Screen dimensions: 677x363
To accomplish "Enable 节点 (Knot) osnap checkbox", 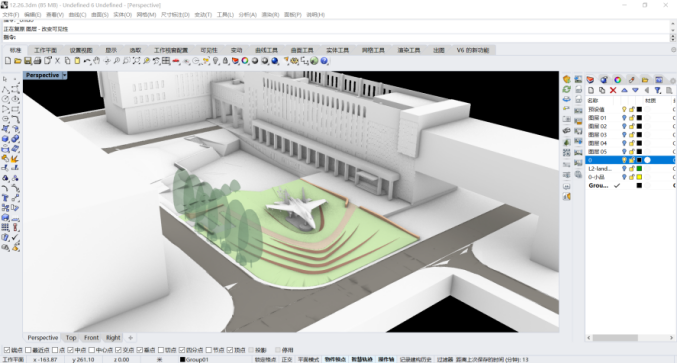I will point(209,350).
